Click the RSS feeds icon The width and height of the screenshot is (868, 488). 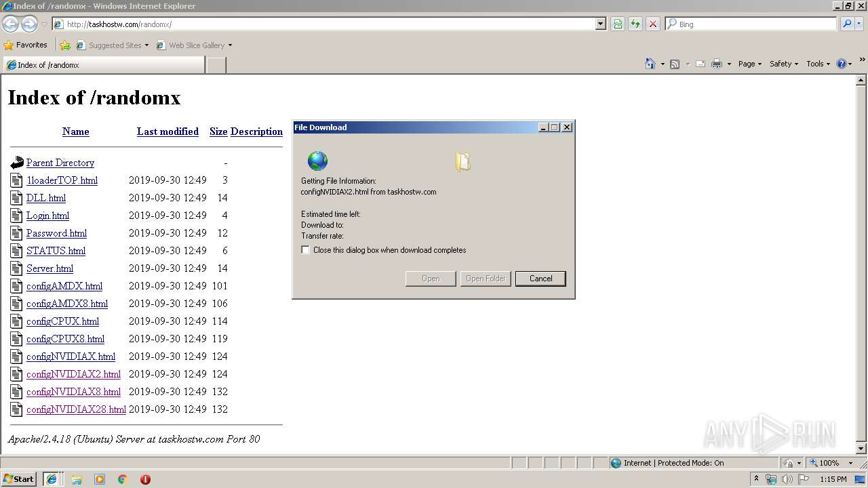click(x=675, y=64)
